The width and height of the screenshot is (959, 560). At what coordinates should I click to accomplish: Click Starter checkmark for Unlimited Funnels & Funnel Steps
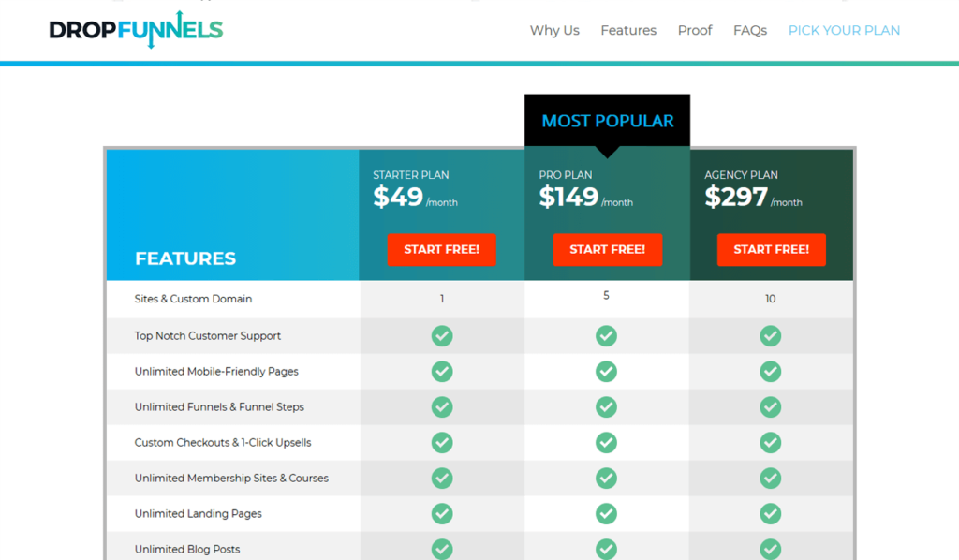pyautogui.click(x=442, y=406)
